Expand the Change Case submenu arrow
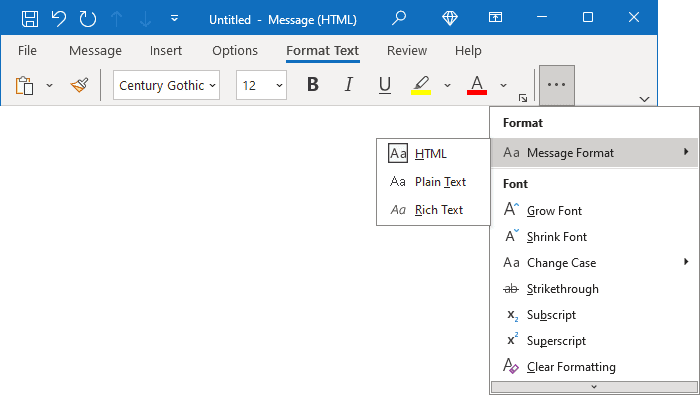 (686, 262)
